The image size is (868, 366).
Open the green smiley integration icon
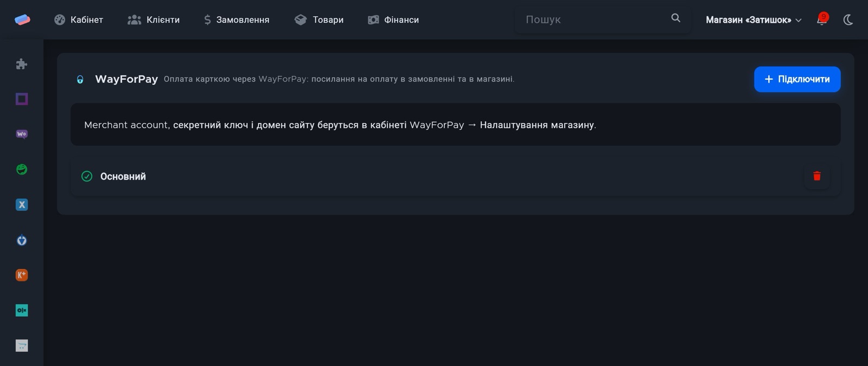point(22,169)
